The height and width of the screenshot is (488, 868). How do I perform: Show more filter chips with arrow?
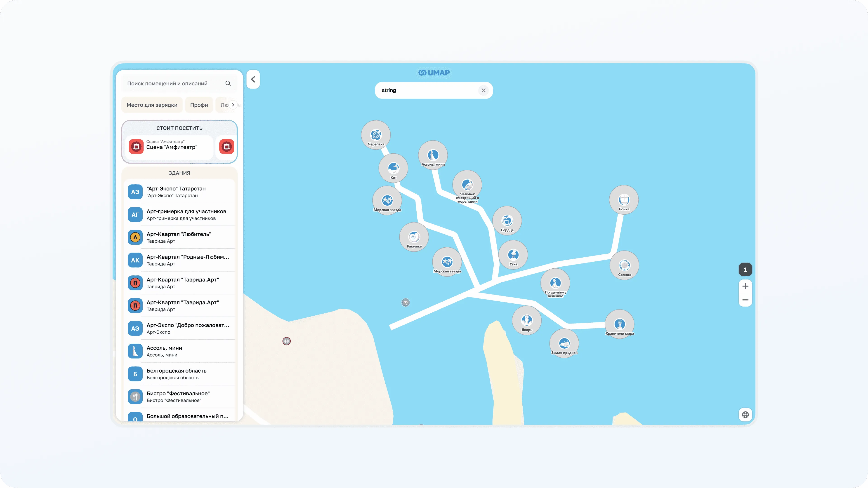click(x=233, y=105)
